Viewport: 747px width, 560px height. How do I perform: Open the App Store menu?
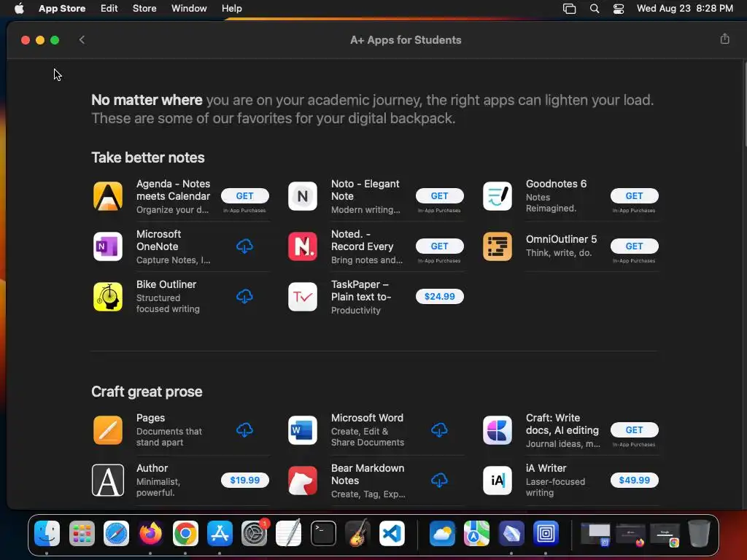[x=62, y=9]
